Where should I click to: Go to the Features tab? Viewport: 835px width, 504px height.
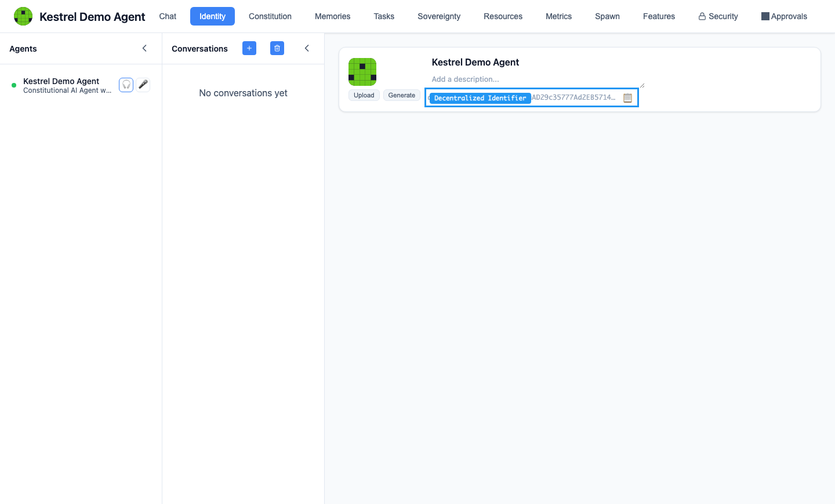point(659,16)
